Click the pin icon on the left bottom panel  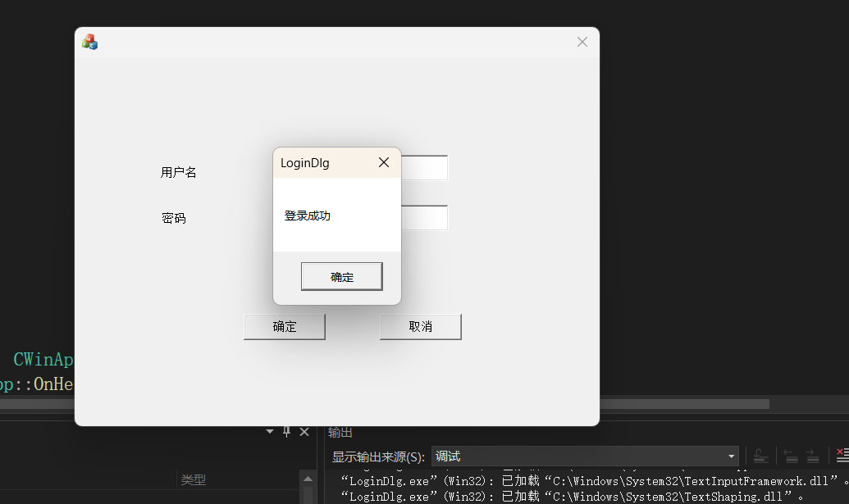point(287,432)
